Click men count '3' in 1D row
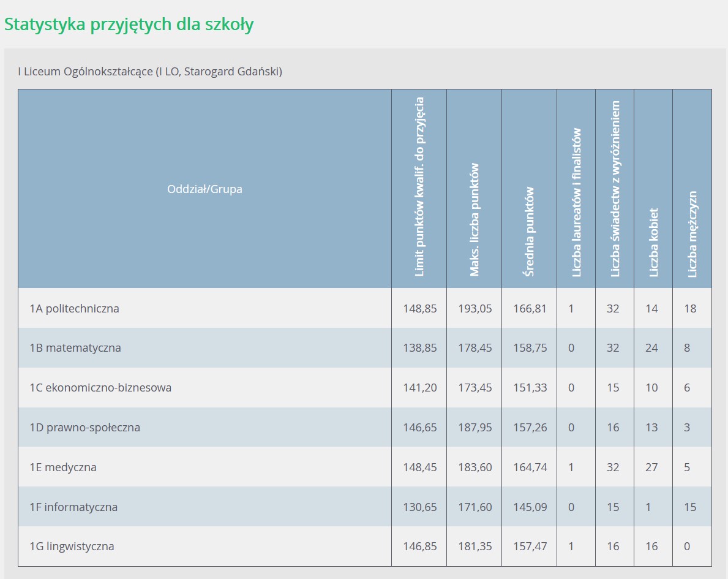Screen dimensions: 728x579 pos(687,428)
